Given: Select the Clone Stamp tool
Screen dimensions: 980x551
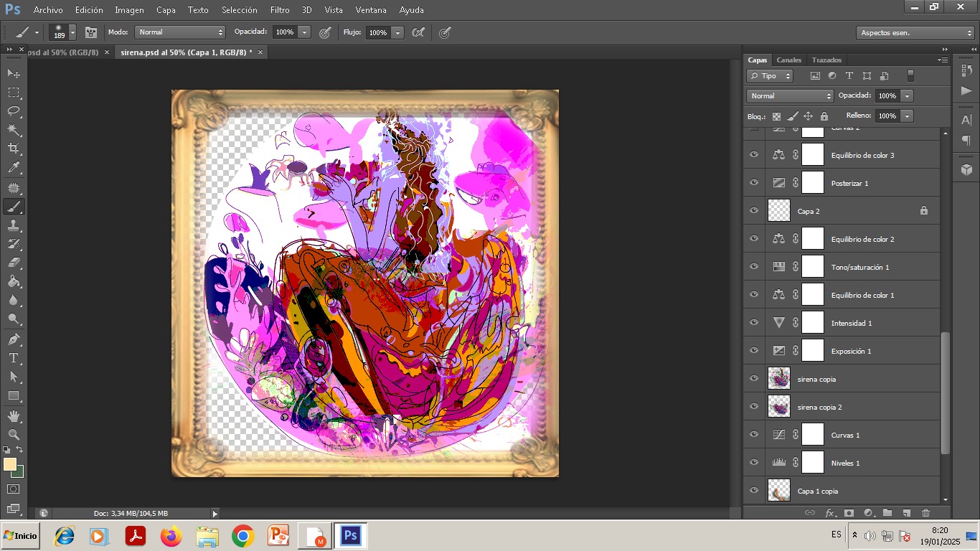Looking at the screenshot, I should (14, 225).
